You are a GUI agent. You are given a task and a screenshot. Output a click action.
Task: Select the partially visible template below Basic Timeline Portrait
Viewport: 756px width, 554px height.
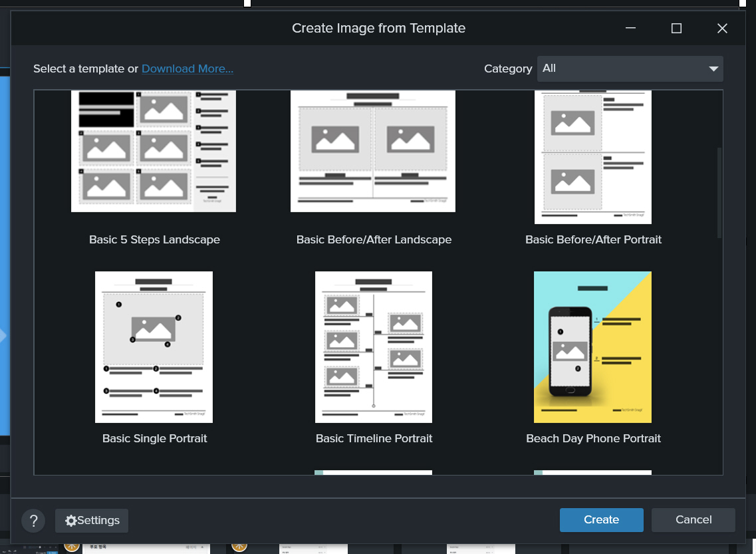coord(373,473)
